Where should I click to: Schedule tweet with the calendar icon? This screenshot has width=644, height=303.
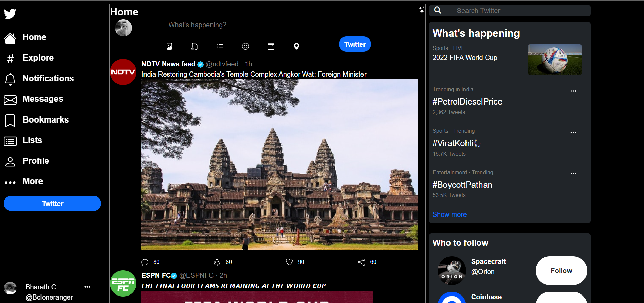(271, 46)
